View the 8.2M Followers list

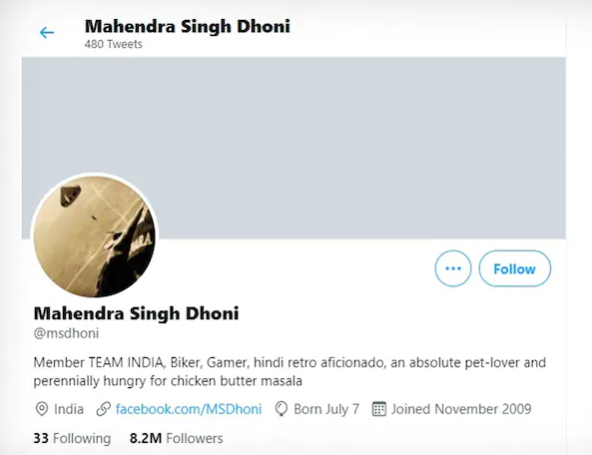coord(176,438)
